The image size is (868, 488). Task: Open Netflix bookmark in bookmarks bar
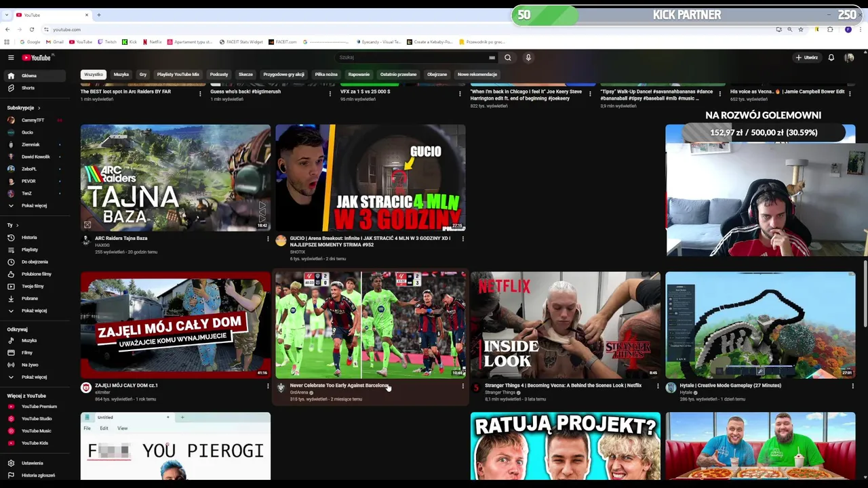(152, 42)
